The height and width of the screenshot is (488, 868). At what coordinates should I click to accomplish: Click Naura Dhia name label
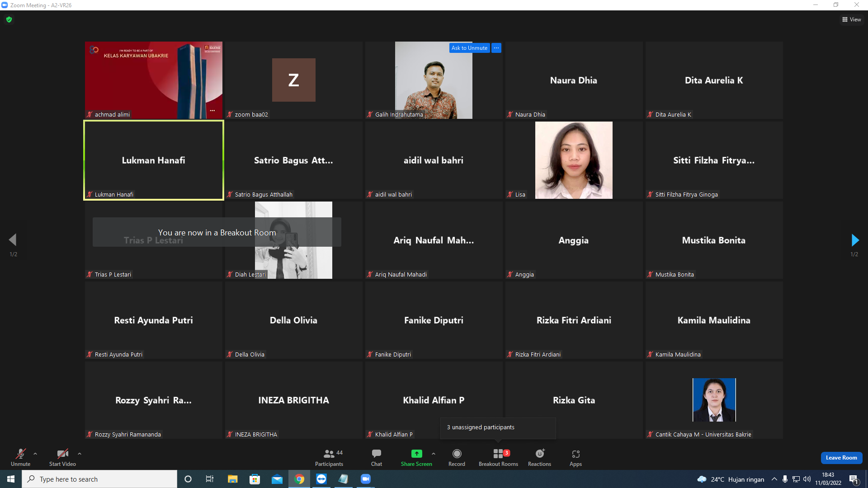(x=530, y=115)
